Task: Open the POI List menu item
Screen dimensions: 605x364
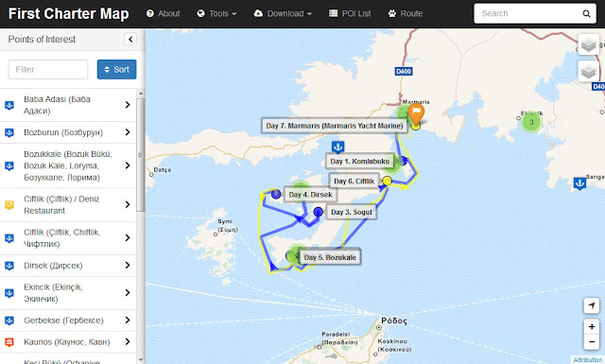Action: click(350, 13)
